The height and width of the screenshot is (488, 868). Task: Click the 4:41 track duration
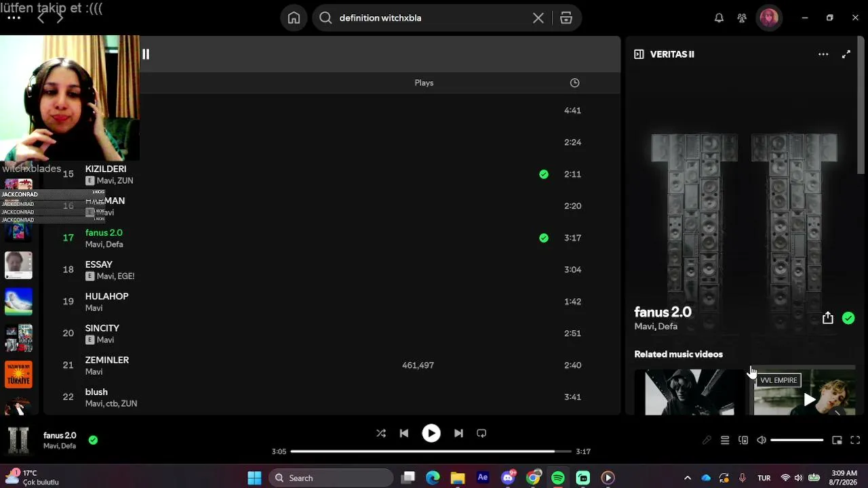pos(572,110)
